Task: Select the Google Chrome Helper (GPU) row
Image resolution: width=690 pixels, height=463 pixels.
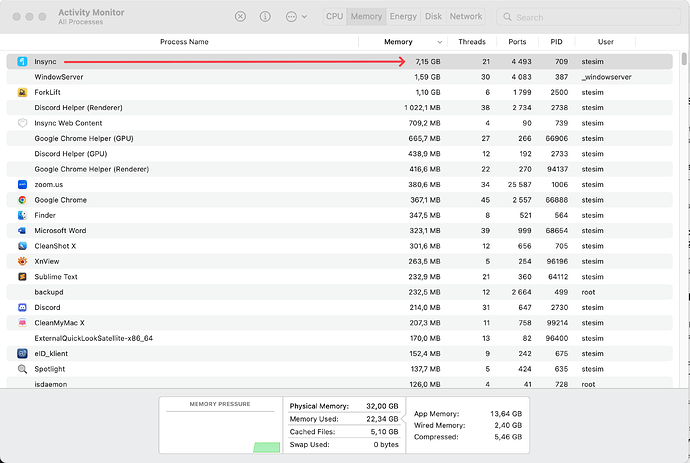Action: [x=339, y=139]
